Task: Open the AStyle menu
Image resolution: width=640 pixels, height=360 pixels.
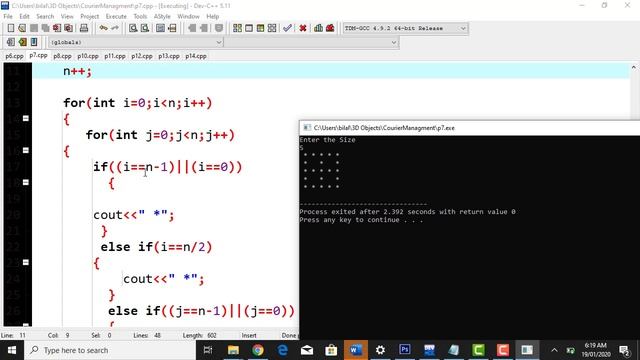Action: [x=162, y=16]
